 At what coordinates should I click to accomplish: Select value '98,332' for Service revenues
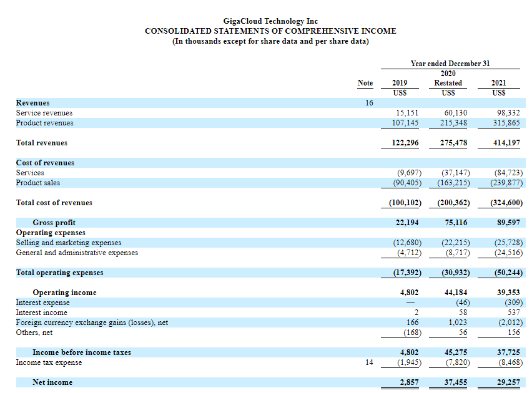pyautogui.click(x=508, y=113)
